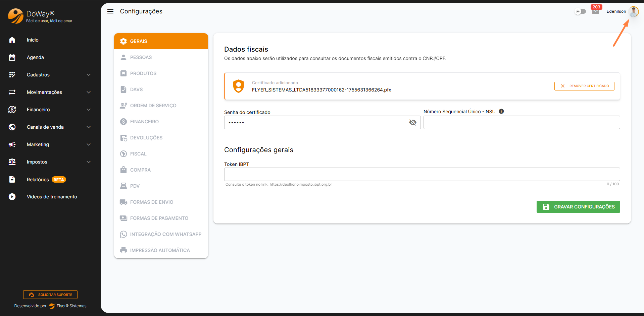Image resolution: width=644 pixels, height=316 pixels.
Task: Toggle the dark mode switch
Action: pos(581,12)
